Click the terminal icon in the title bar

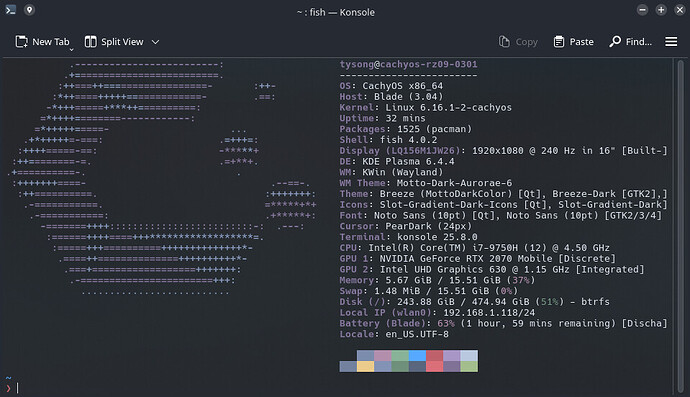coord(11,10)
